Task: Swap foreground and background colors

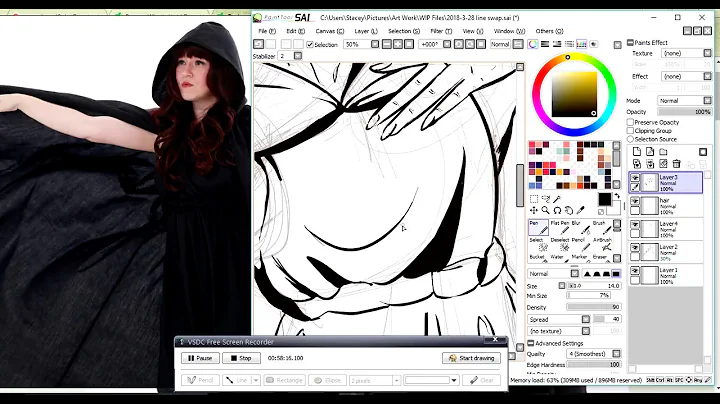Action: pos(617,196)
